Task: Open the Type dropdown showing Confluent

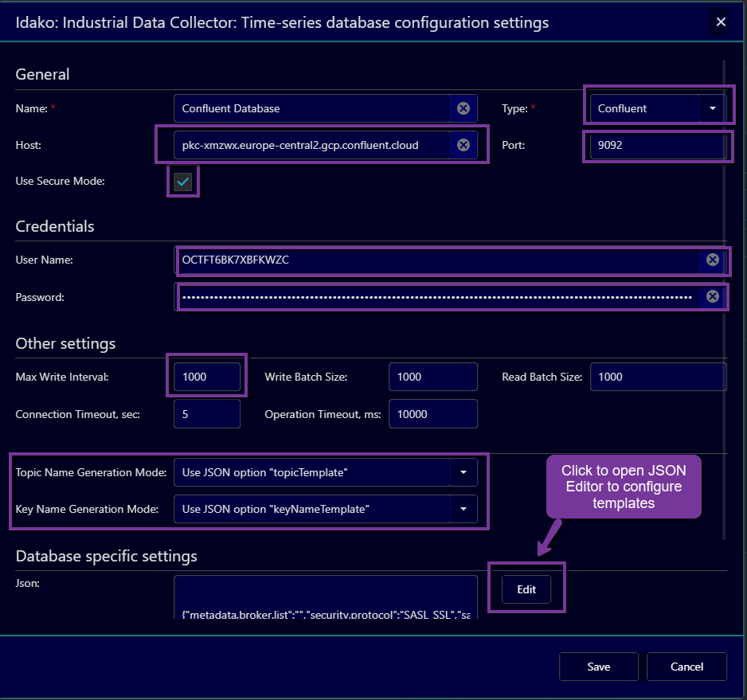Action: [x=712, y=108]
